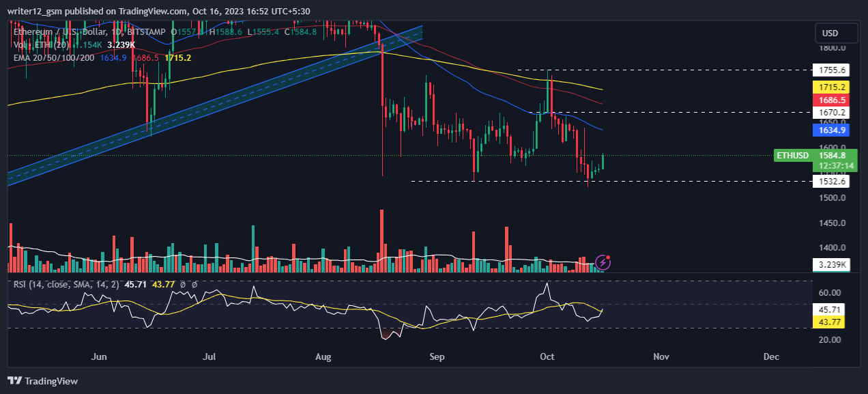
Task: Click the L1555.4 low value in legend
Action: [264, 31]
